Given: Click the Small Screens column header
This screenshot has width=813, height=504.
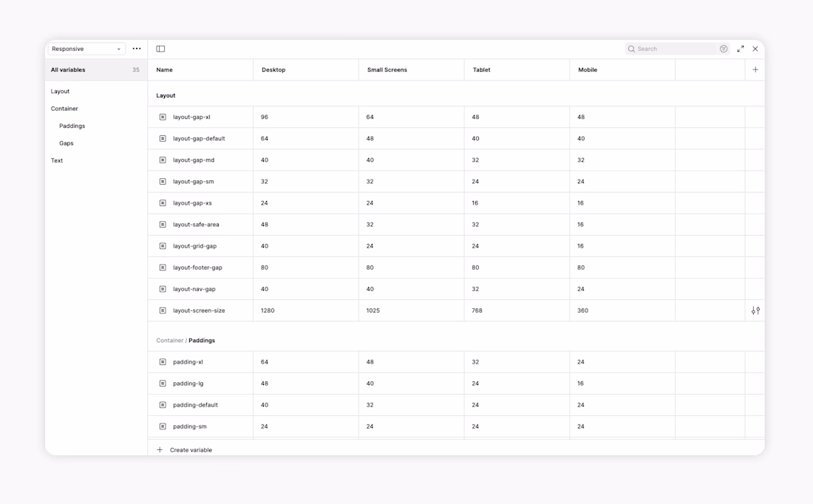Looking at the screenshot, I should [387, 69].
